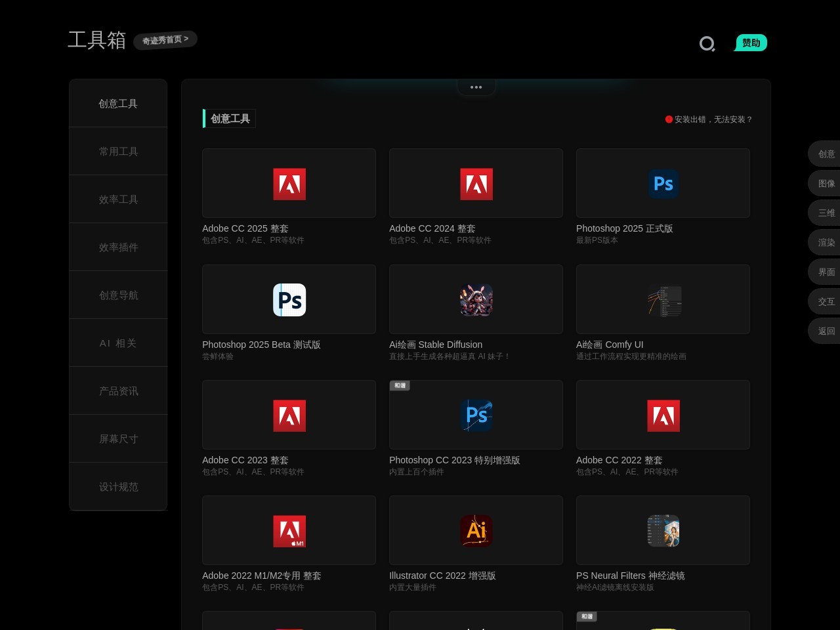Click the Adobe CC 2025 整套 icon

(x=289, y=184)
